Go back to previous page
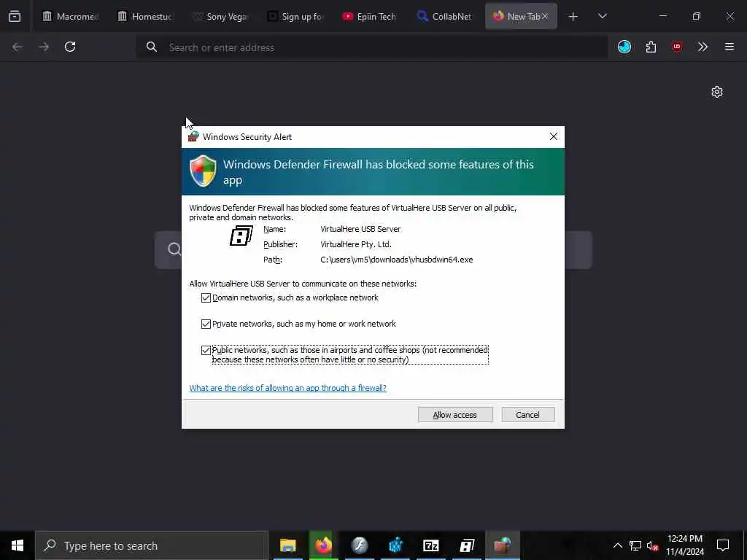 [x=18, y=47]
